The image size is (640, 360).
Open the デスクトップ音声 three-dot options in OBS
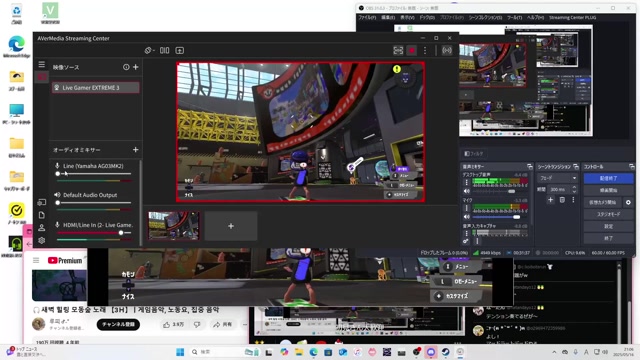[x=467, y=182]
